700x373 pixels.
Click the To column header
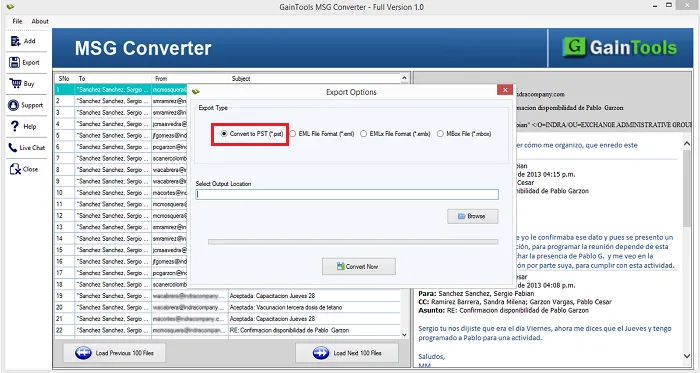[113, 79]
